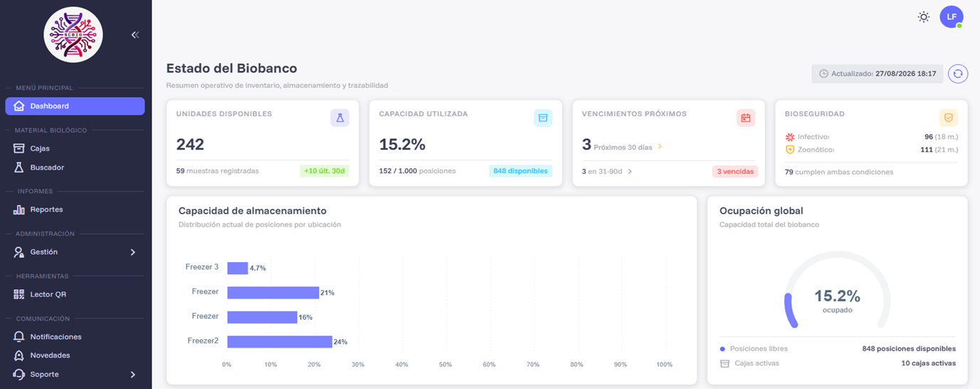The height and width of the screenshot is (389, 980).
Task: Click the yellow Zoonótico shield icon
Action: [x=789, y=150]
